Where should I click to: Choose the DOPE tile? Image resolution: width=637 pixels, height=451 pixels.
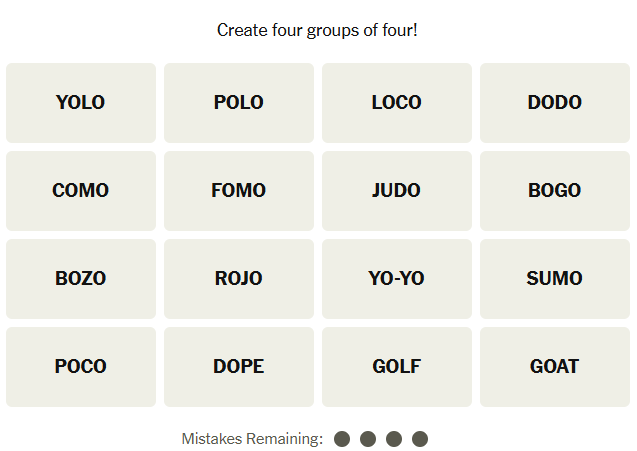239,367
